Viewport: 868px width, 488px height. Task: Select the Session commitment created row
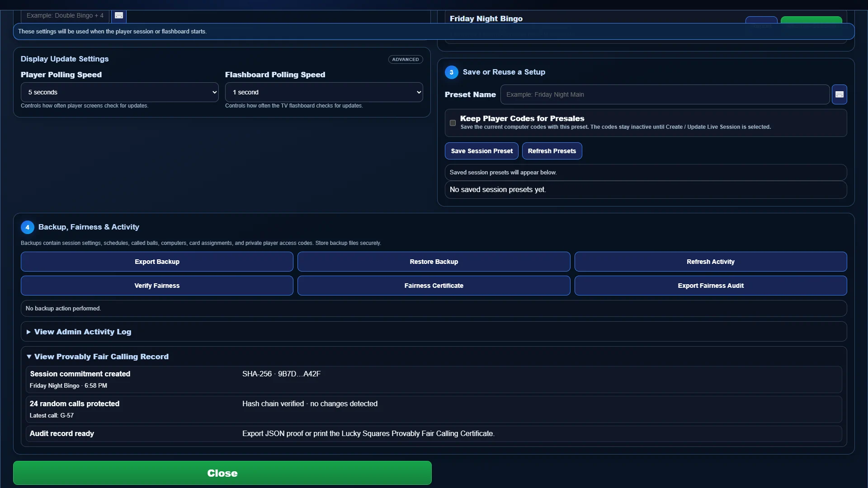point(434,380)
